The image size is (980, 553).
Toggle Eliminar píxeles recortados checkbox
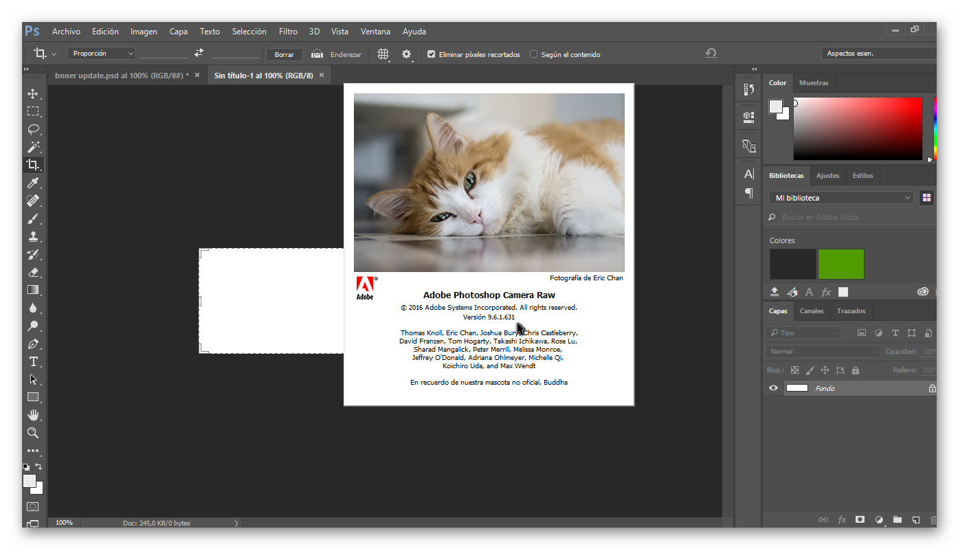431,54
